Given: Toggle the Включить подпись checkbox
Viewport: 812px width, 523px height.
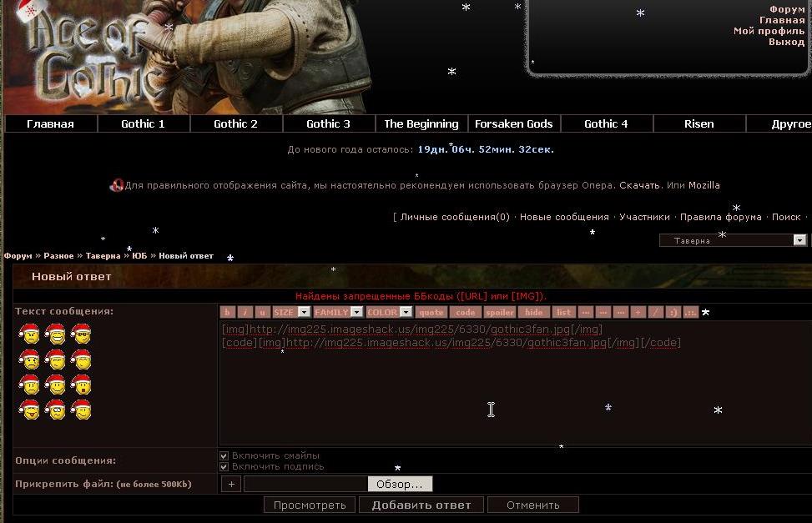Looking at the screenshot, I should (224, 467).
